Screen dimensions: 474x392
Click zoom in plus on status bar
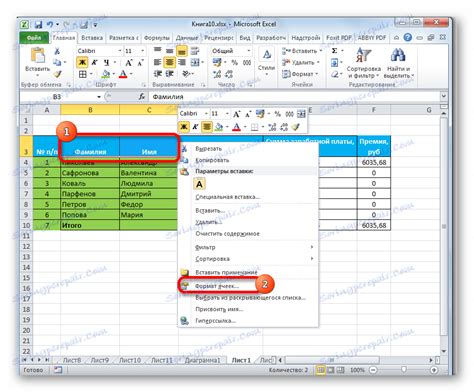[x=434, y=370]
